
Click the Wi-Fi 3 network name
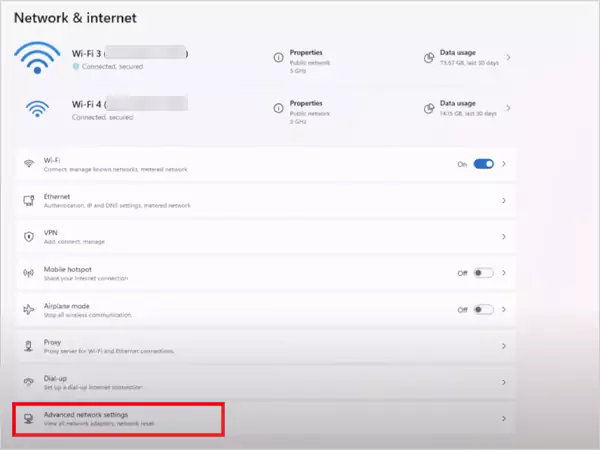[x=130, y=53]
